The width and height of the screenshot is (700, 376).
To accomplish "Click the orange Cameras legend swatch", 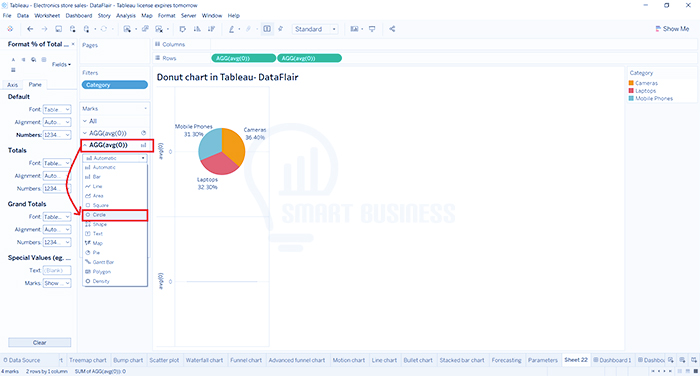I will [631, 83].
